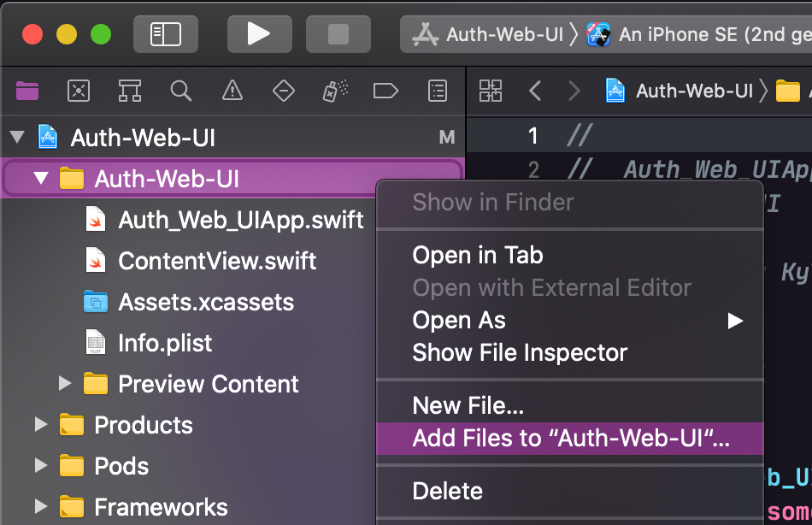Click the folder icon of Products
812x525 pixels.
(x=72, y=424)
